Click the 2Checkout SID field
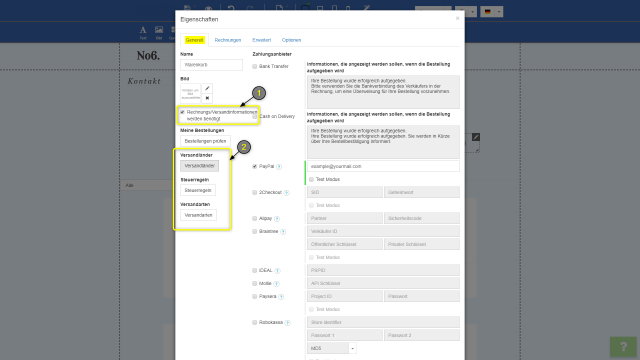 (344, 192)
